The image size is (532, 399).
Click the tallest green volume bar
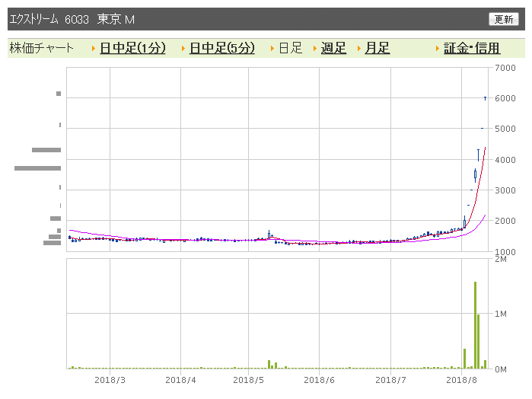pos(475,325)
